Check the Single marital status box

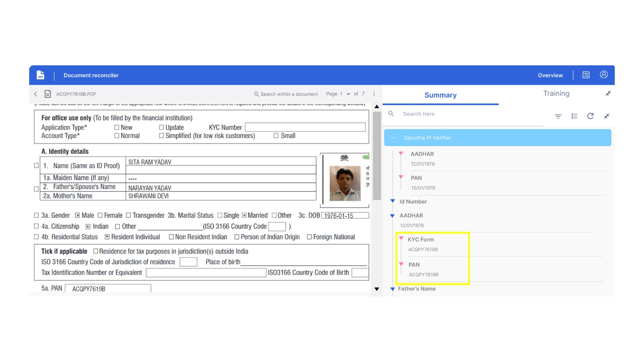220,215
